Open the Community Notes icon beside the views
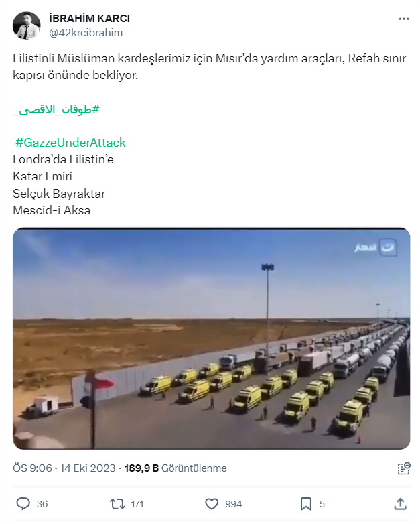 (404, 468)
